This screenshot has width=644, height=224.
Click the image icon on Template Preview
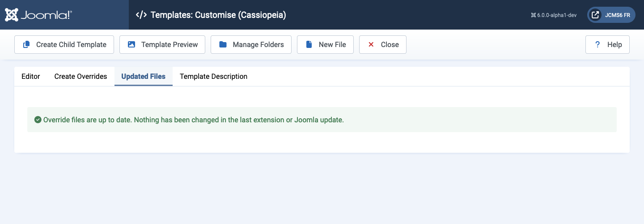pos(131,44)
